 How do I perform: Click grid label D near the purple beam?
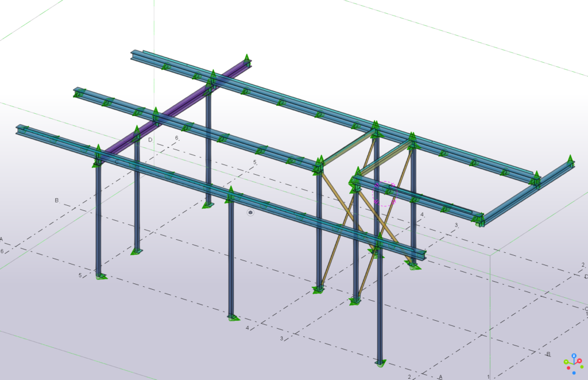[x=150, y=140]
